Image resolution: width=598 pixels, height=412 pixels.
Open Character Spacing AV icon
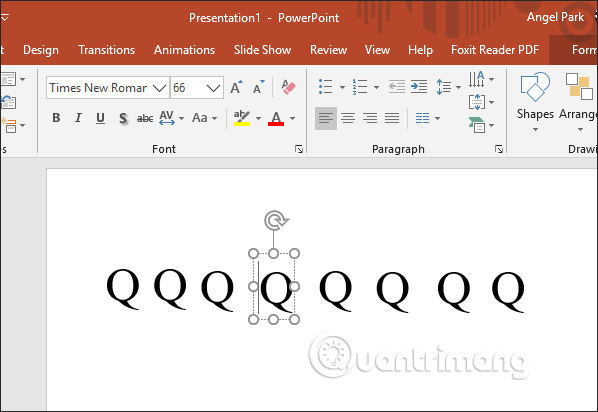[167, 118]
